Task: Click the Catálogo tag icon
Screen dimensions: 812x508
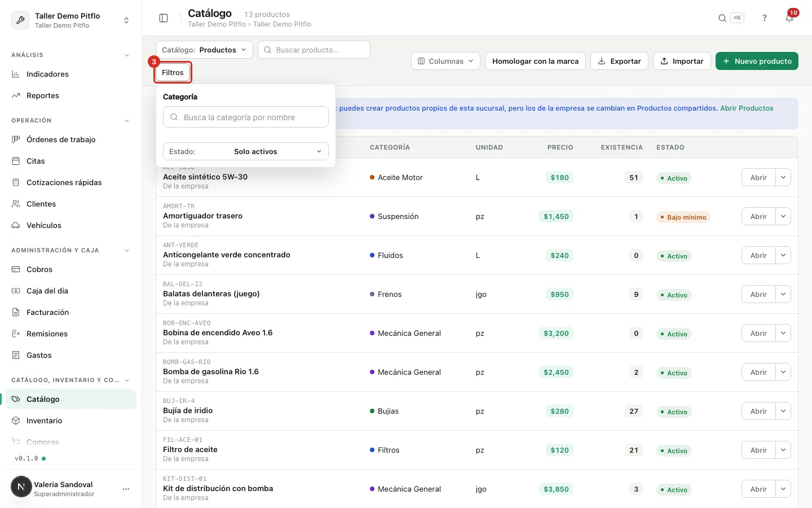Action: pyautogui.click(x=16, y=399)
